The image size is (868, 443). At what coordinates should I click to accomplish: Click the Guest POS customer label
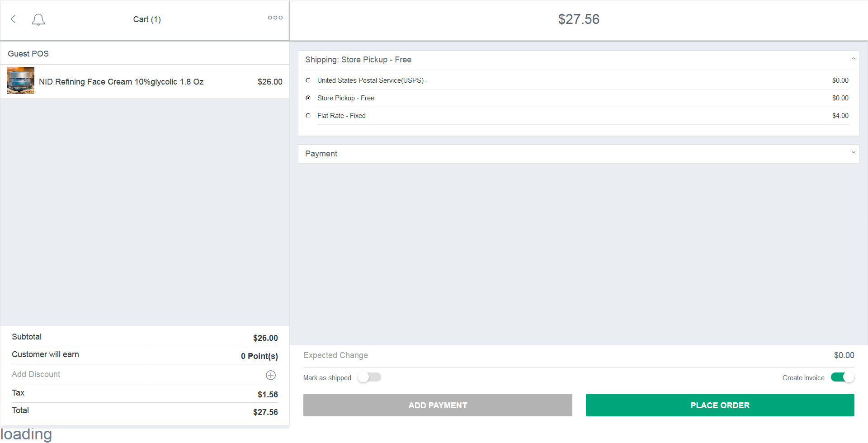click(28, 54)
